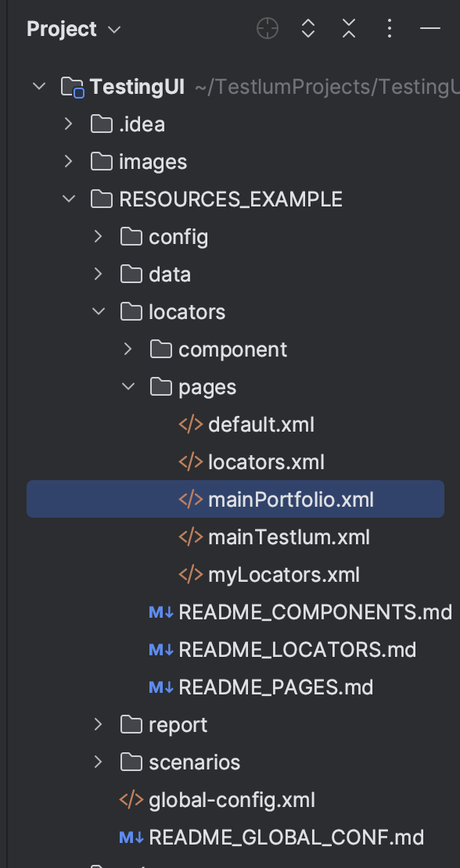Viewport: 460px width, 868px height.
Task: Expand the images folder
Action: pyautogui.click(x=68, y=161)
